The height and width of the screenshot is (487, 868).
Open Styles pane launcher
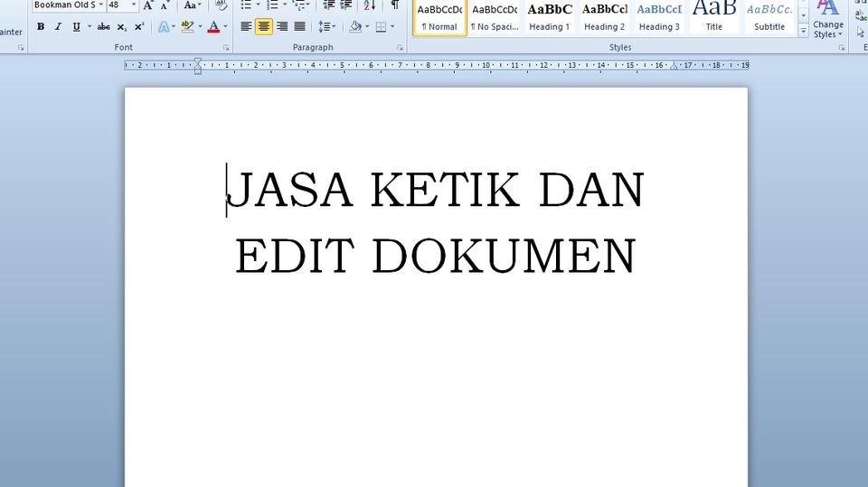click(842, 48)
